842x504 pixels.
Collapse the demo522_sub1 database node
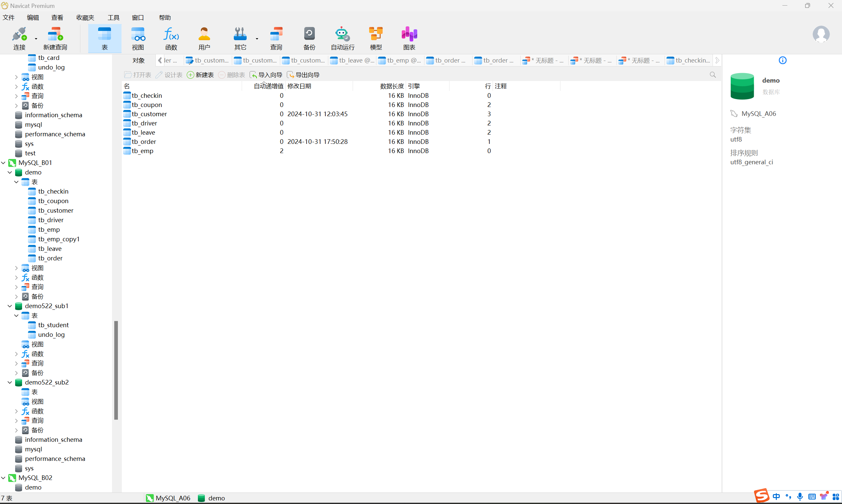10,306
